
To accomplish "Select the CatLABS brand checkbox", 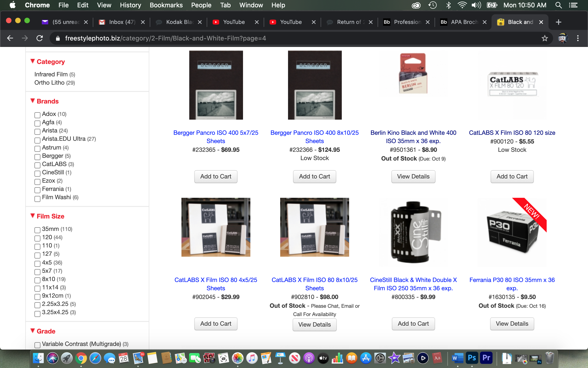I will (x=37, y=165).
